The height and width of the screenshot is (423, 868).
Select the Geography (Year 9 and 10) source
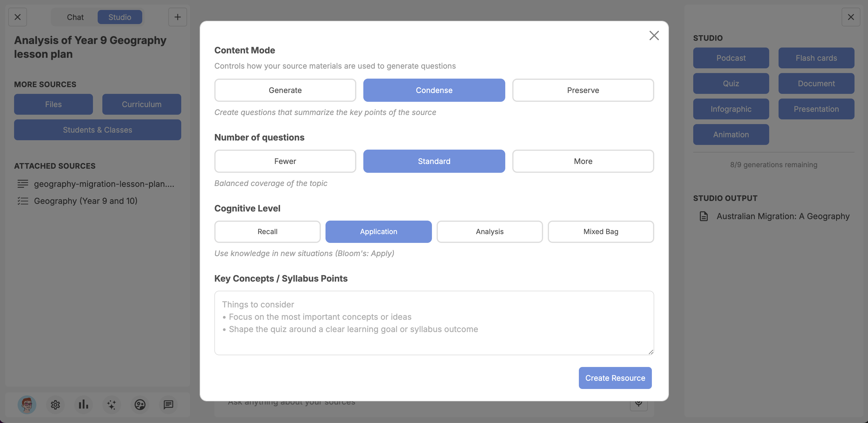(x=86, y=201)
